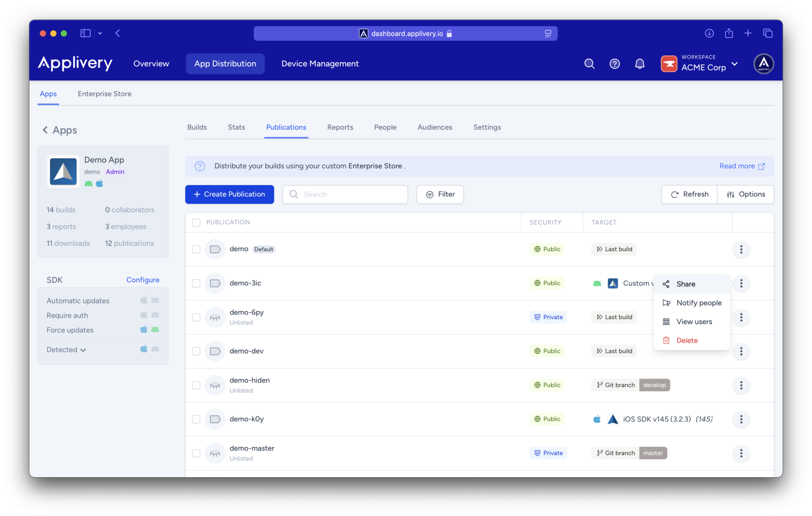The image size is (812, 516).
Task: Select all publications with header checkbox
Action: coord(196,223)
